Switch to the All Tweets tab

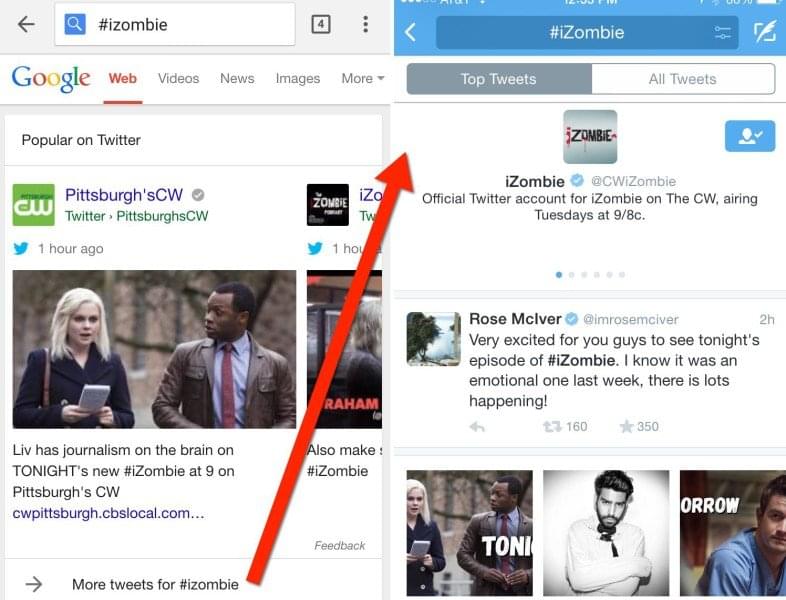683,79
